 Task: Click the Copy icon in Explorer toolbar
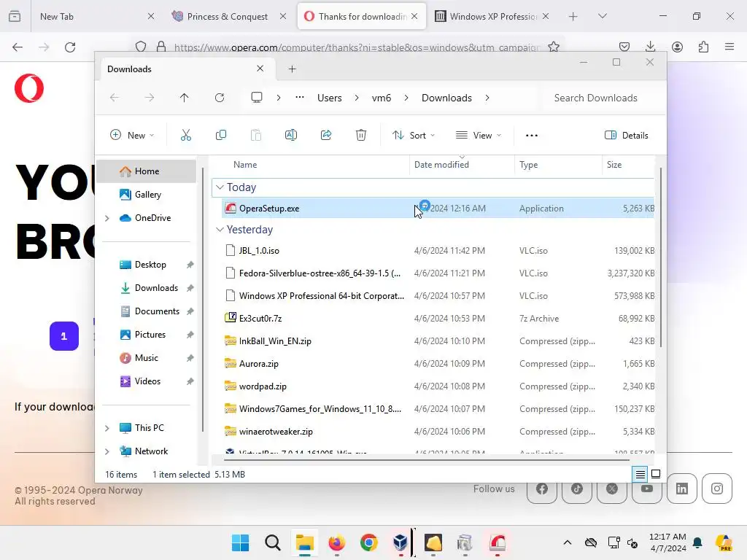(220, 135)
